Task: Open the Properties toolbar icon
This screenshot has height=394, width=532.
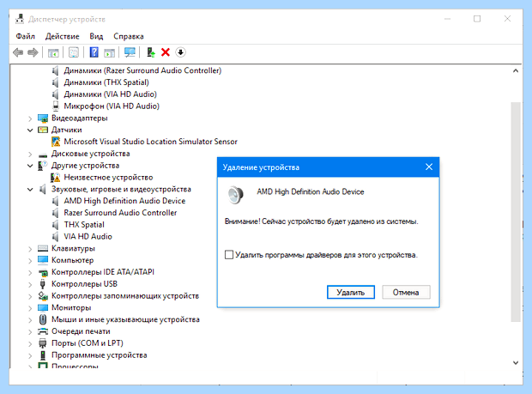Action: [x=74, y=52]
